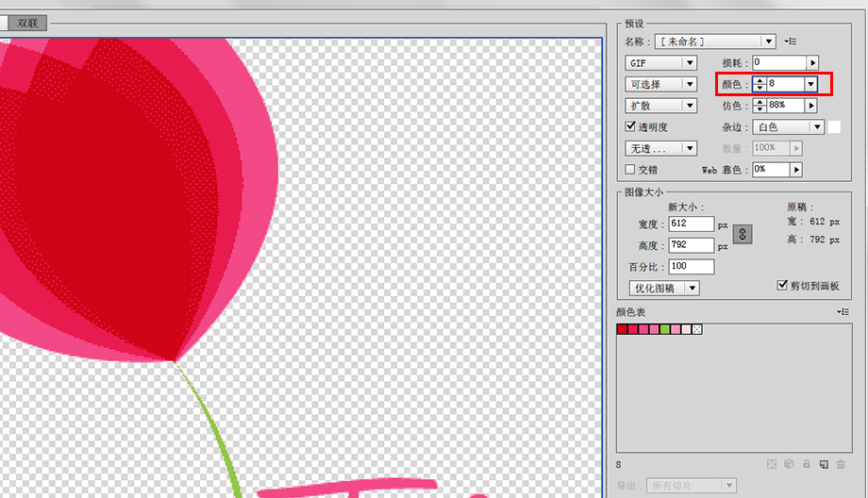Open the 杂边 matte 白色 dropdown
The image size is (868, 498).
point(816,126)
